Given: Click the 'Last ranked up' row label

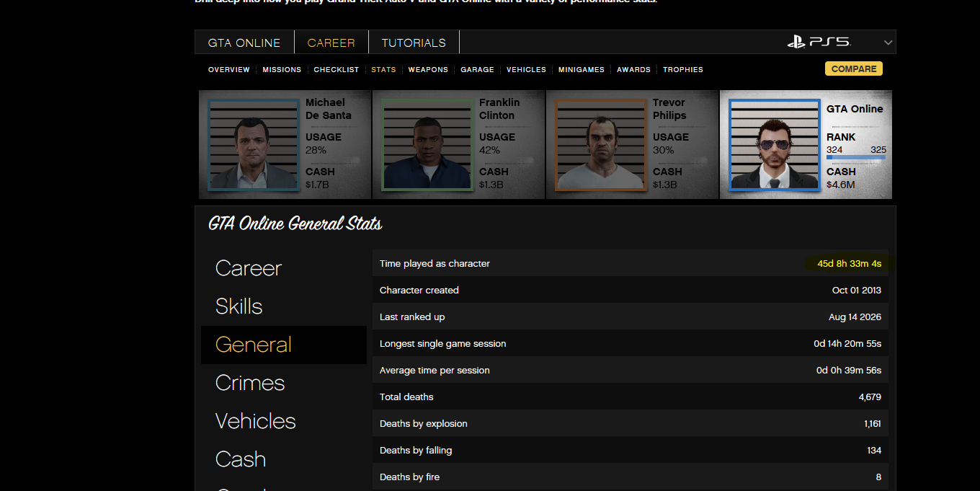Looking at the screenshot, I should [412, 317].
